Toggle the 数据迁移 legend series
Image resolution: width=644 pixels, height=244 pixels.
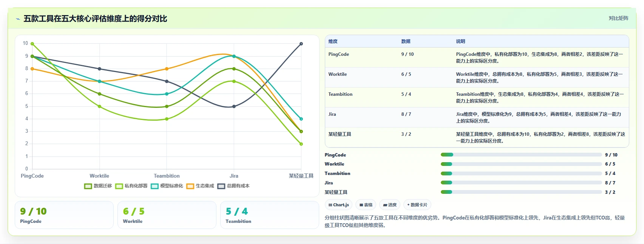pyautogui.click(x=98, y=186)
